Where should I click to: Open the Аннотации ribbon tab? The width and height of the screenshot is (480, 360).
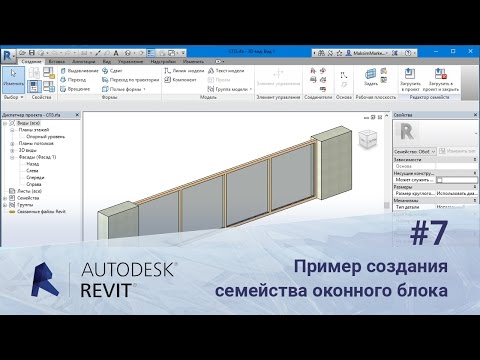pyautogui.click(x=84, y=62)
